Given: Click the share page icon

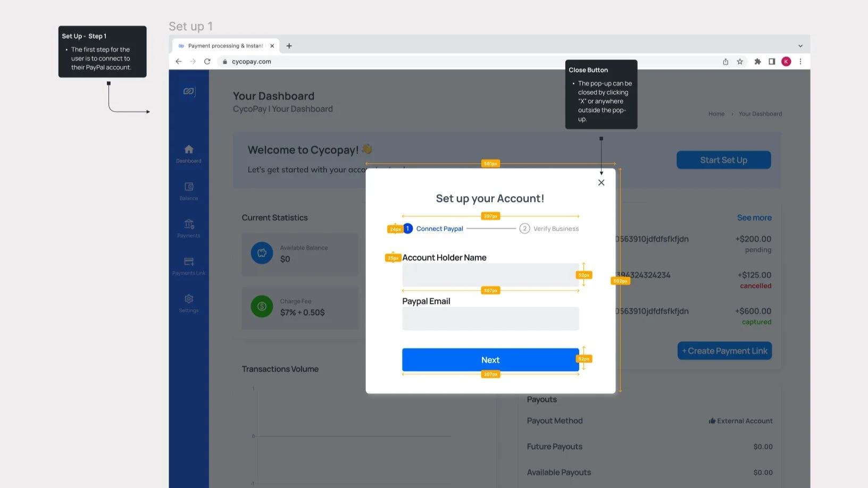Looking at the screenshot, I should click(x=725, y=62).
